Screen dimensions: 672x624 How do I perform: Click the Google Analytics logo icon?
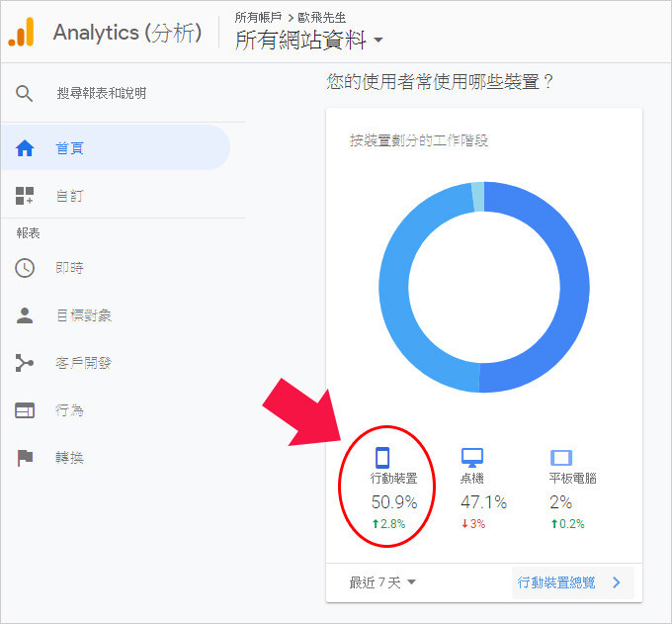click(21, 32)
